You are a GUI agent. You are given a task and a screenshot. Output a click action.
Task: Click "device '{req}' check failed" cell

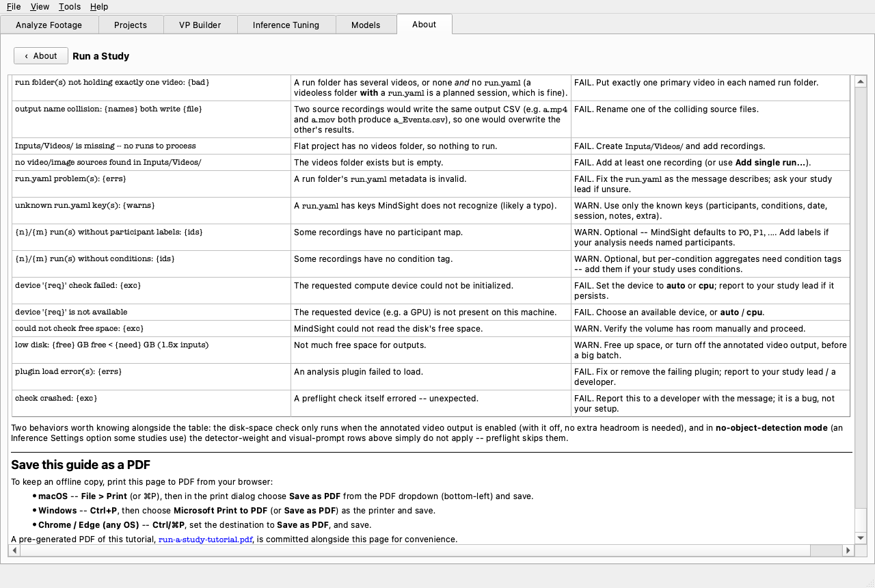(x=152, y=291)
